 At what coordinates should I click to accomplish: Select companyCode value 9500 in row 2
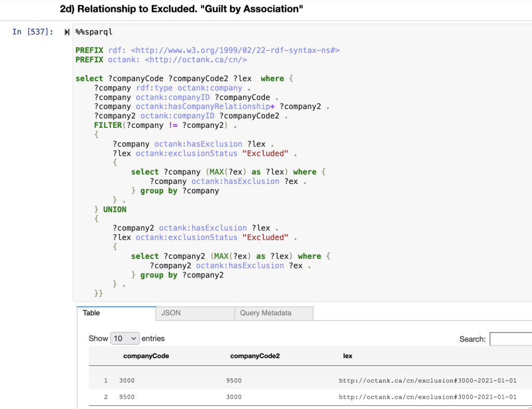pyautogui.click(x=127, y=398)
